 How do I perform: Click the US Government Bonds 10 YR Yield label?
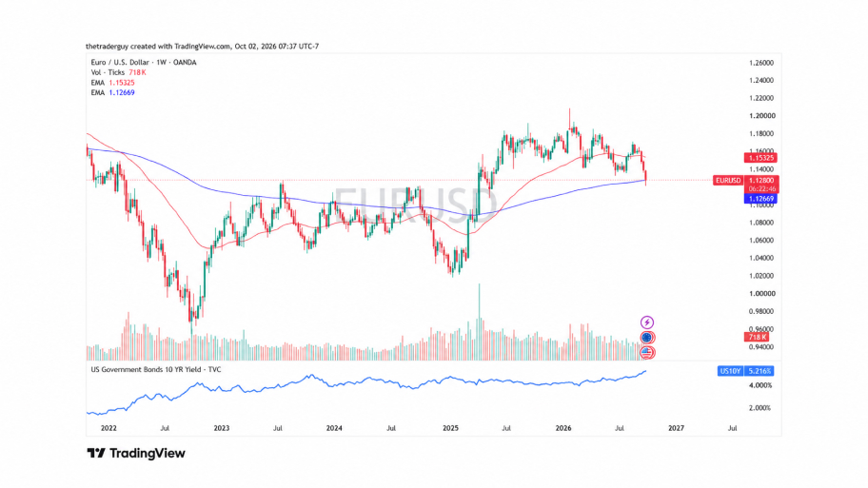tap(155, 370)
